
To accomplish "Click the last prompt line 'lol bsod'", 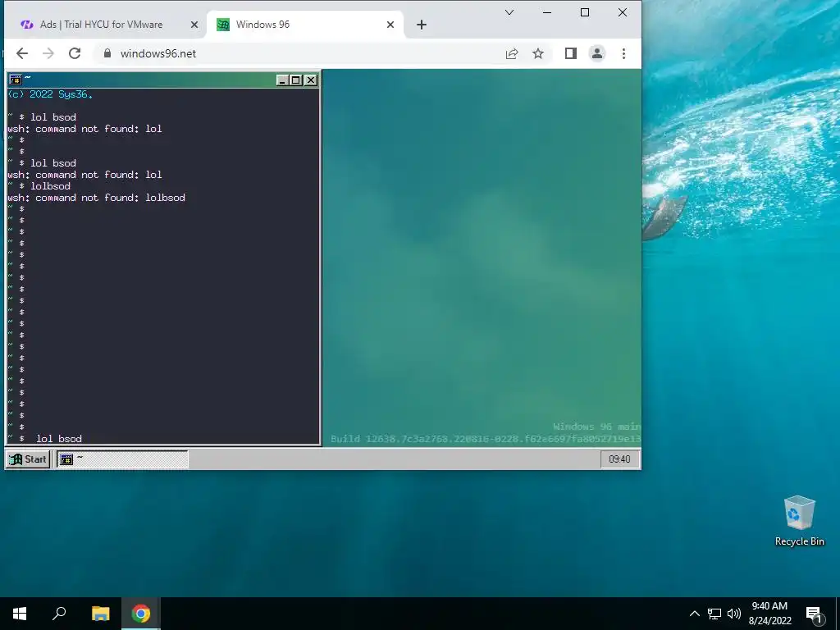I will coord(59,439).
